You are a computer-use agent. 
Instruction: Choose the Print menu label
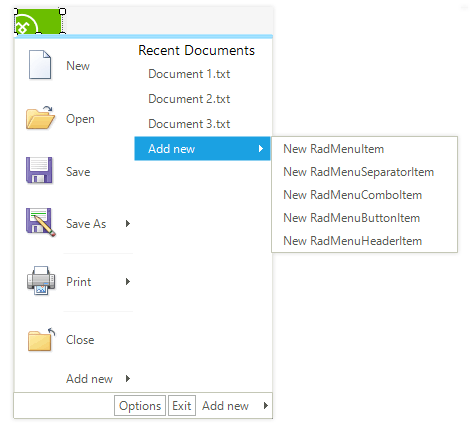[x=79, y=282]
